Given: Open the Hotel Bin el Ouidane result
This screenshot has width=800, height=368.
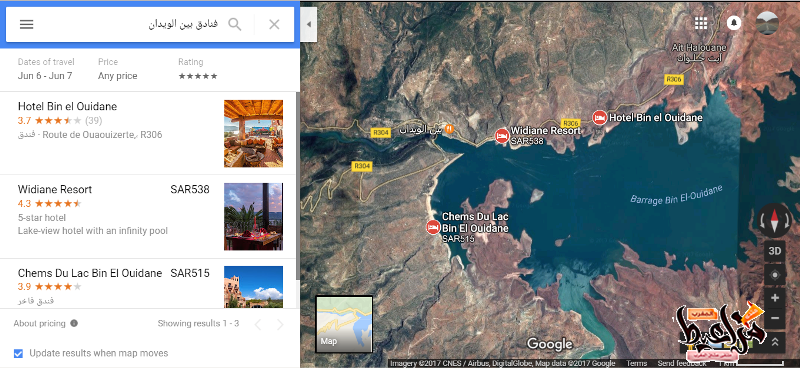Looking at the screenshot, I should tap(149, 133).
